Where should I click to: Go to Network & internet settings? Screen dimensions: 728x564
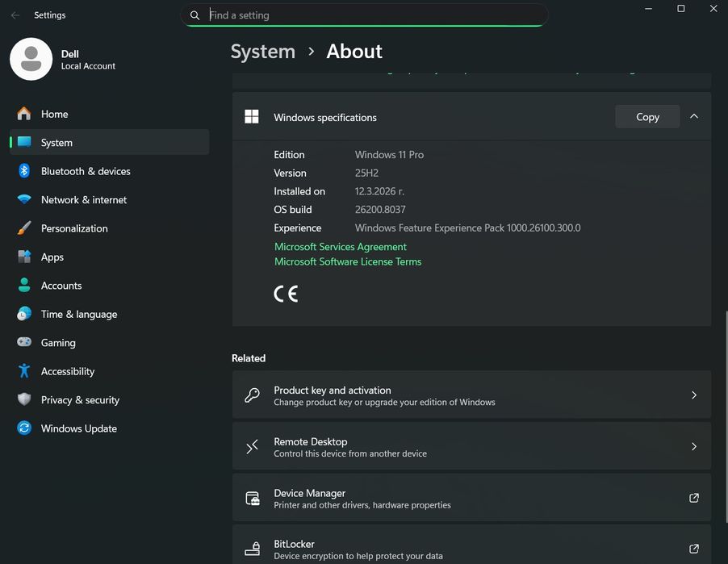coord(109,199)
